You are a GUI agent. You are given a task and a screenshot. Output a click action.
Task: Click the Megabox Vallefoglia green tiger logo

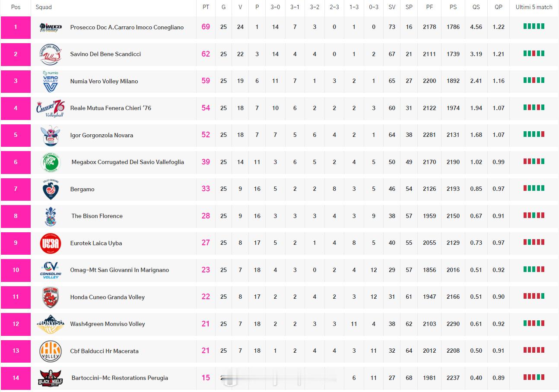pyautogui.click(x=51, y=162)
